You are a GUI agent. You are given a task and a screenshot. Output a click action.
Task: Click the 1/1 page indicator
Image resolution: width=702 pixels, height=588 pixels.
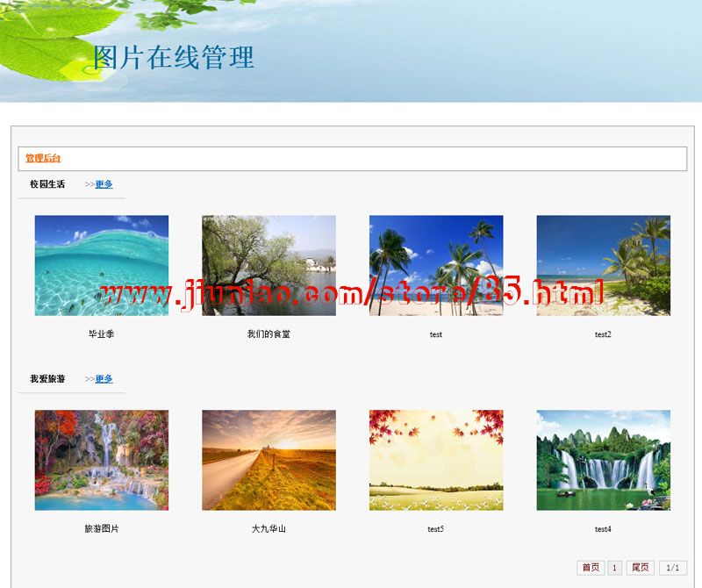point(673,568)
